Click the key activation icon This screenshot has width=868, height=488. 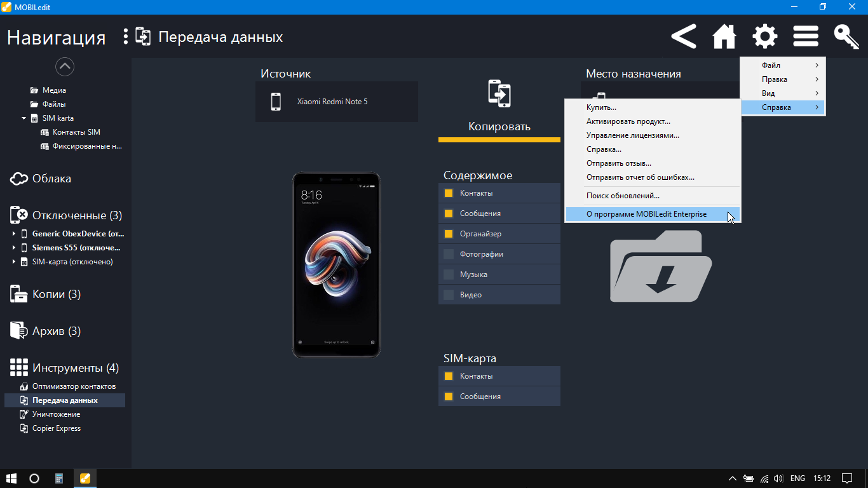846,36
